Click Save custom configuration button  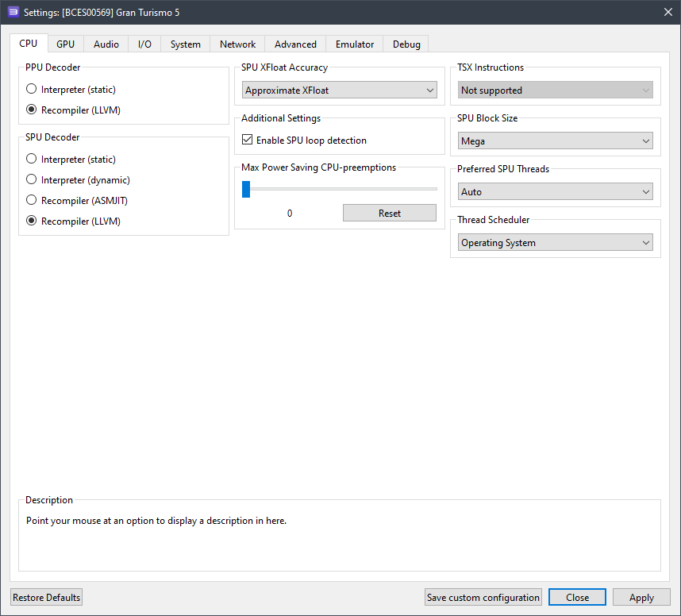tap(483, 598)
